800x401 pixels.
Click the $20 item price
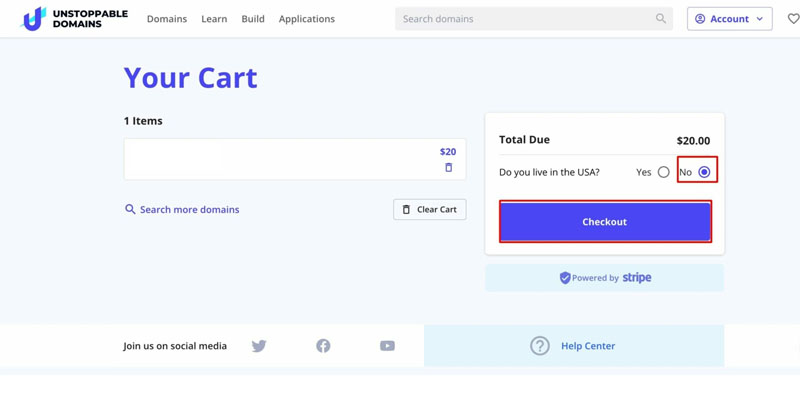tap(448, 152)
